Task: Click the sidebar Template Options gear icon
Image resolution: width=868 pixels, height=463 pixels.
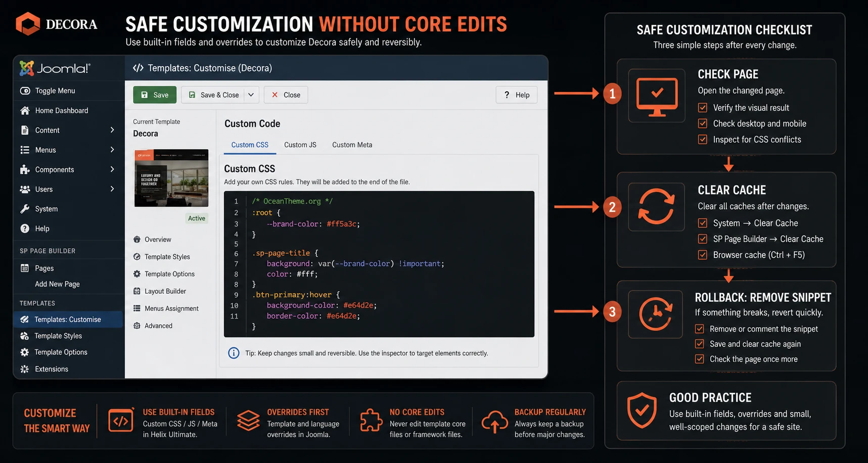Action: click(x=24, y=352)
